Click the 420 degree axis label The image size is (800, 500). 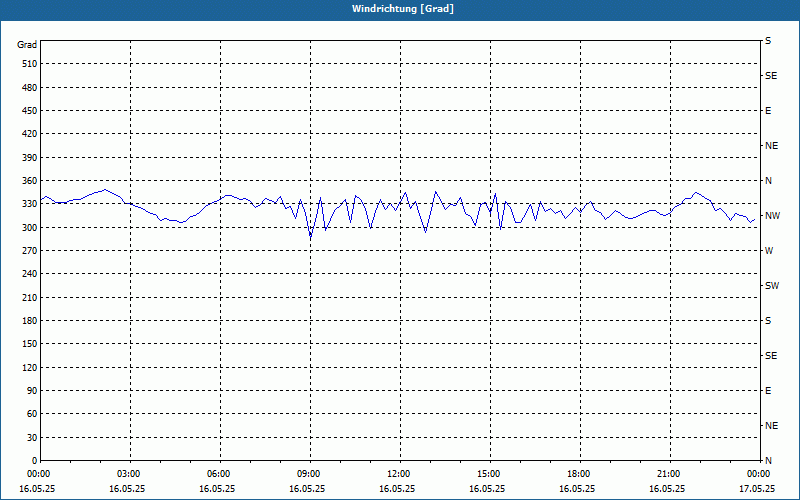click(30, 134)
